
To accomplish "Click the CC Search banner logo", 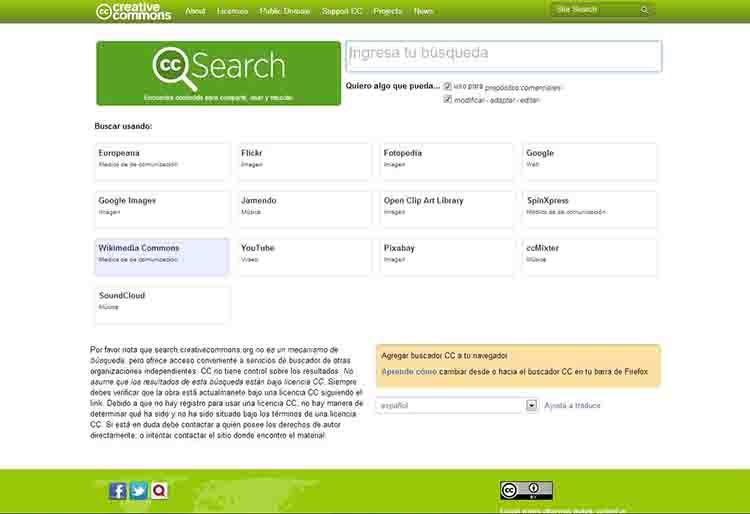I will (x=219, y=73).
